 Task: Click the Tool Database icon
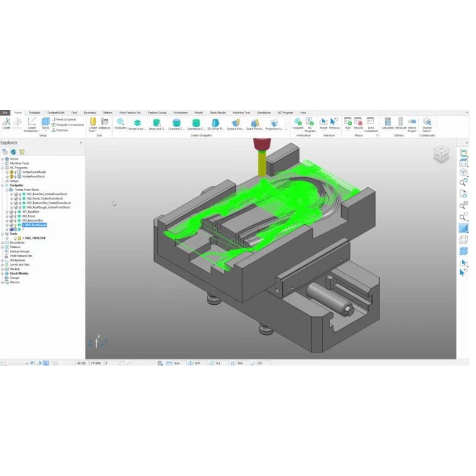(104, 123)
